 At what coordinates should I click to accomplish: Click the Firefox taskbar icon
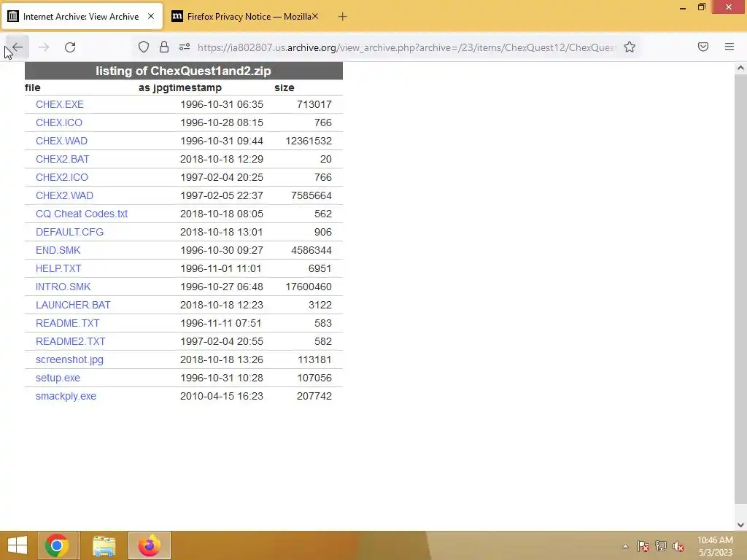pyautogui.click(x=150, y=545)
